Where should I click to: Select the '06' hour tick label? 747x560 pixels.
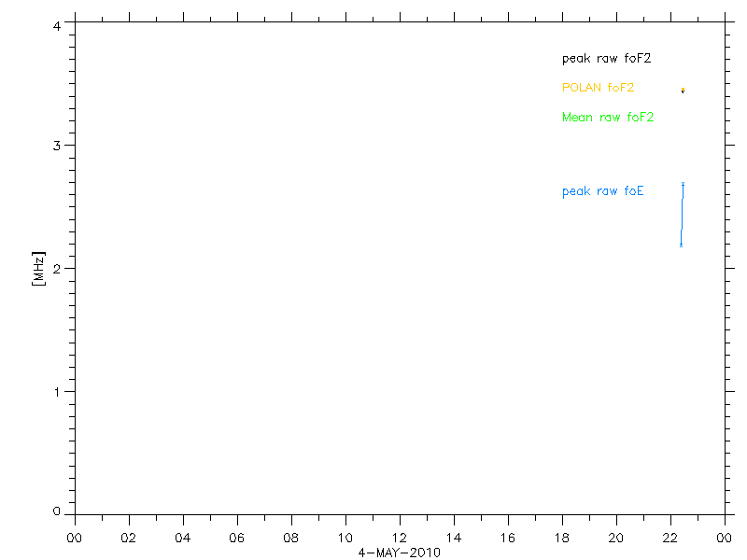click(237, 539)
